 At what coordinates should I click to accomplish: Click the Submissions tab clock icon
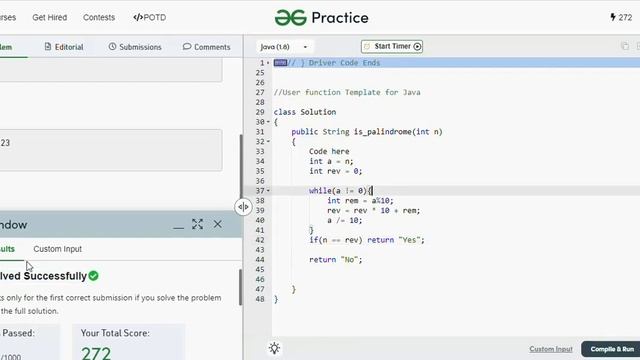click(112, 47)
